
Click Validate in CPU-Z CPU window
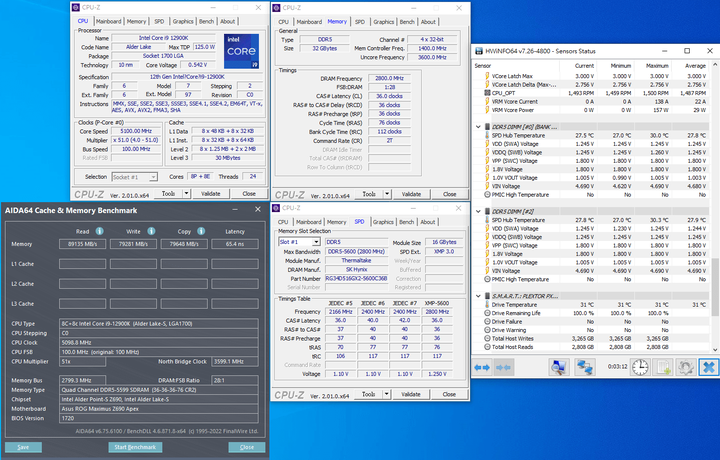coord(211,194)
